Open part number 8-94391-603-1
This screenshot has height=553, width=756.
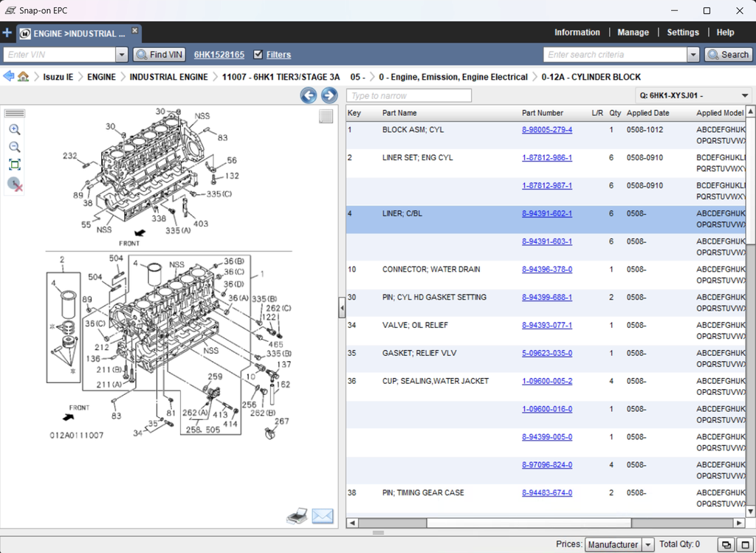(x=547, y=241)
